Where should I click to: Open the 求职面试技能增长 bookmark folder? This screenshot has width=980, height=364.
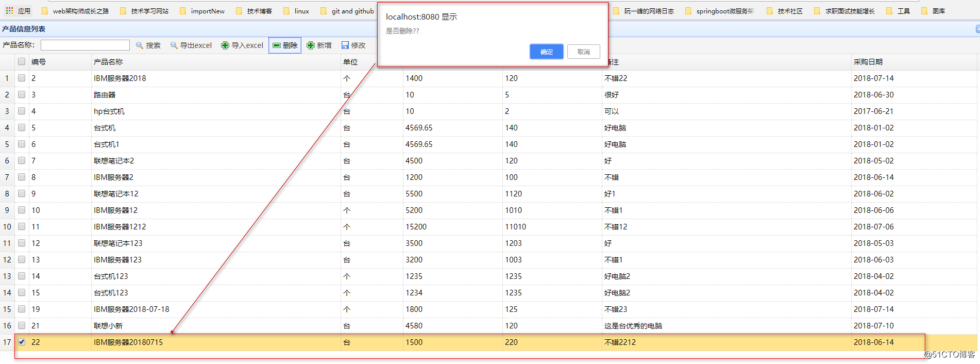(844, 11)
